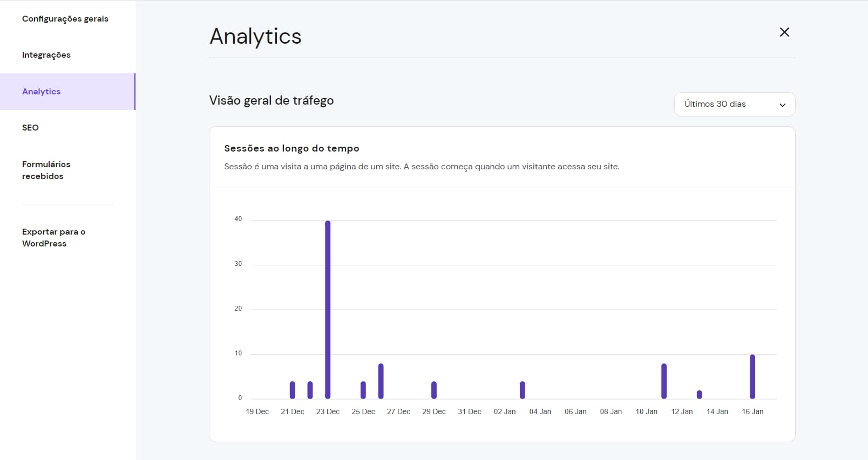The image size is (868, 460).
Task: Click the Visão geral de tráfego heading
Action: pyautogui.click(x=271, y=101)
